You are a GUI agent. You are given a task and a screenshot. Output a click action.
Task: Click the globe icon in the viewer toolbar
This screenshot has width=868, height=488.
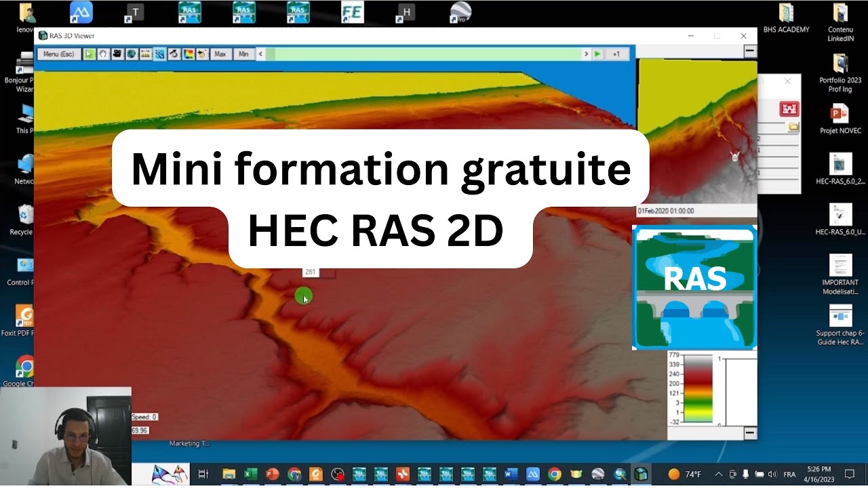[x=132, y=54]
